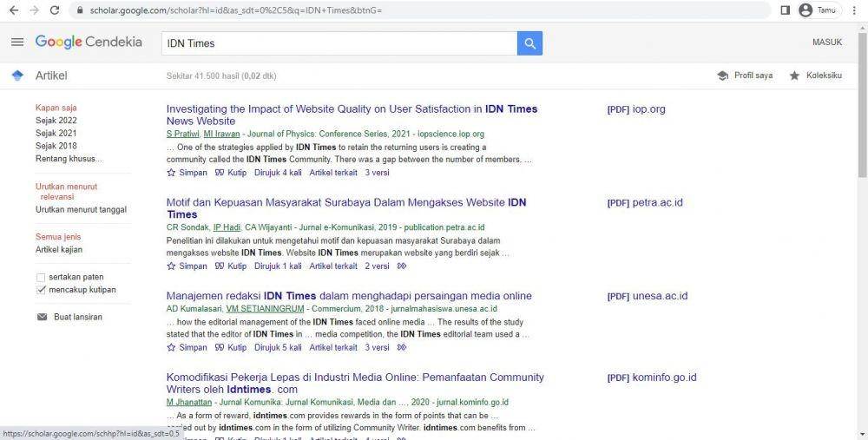The width and height of the screenshot is (868, 440).
Task: Open the kominfo.go.id PDF link
Action: point(652,378)
